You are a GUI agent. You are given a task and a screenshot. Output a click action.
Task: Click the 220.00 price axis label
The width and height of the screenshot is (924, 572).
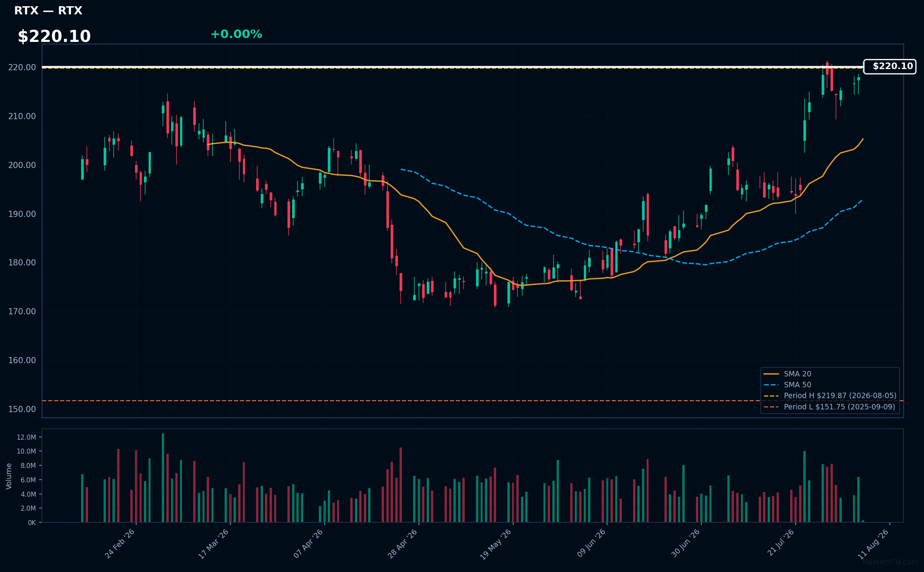point(22,68)
